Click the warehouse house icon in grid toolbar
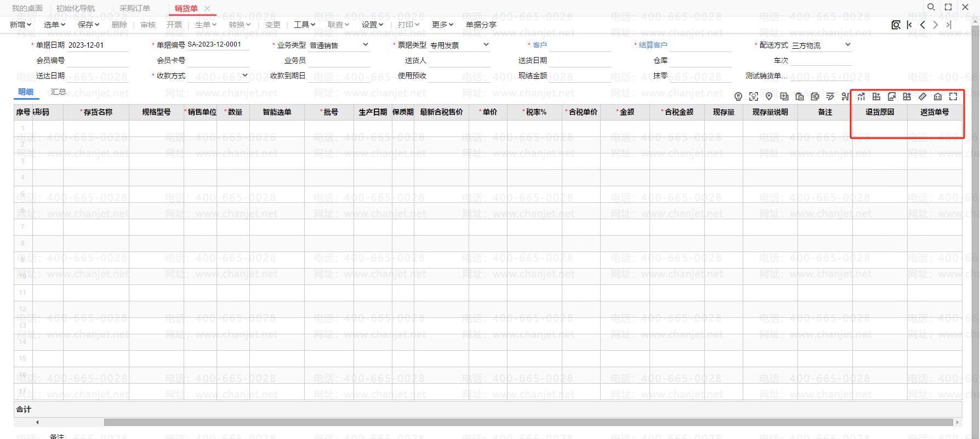Viewport: 980px width, 439px height. 938,96
